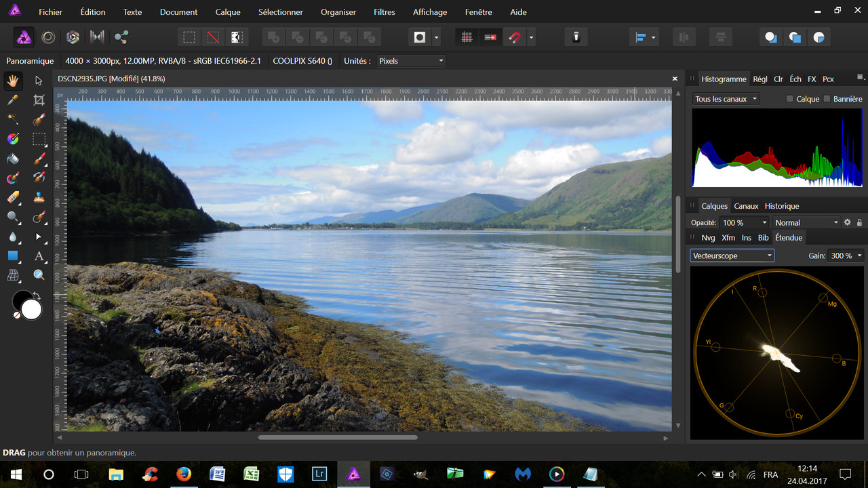Select the Mesh Warp tool

click(x=13, y=275)
